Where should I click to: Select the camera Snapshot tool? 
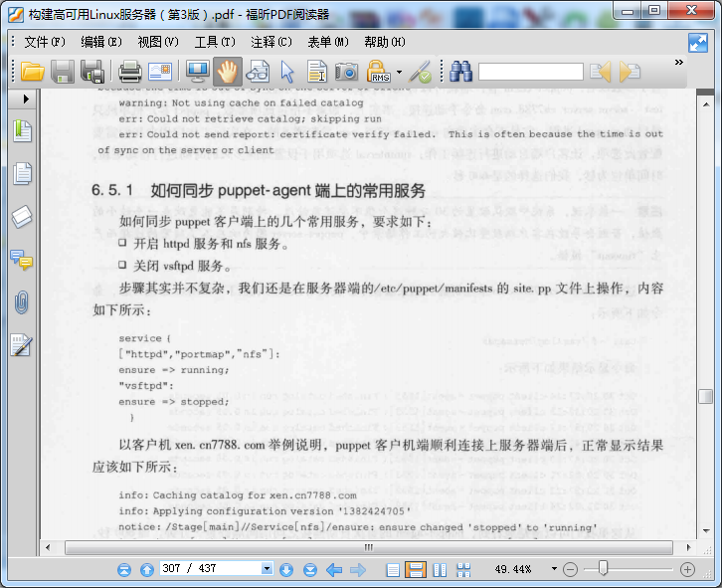[x=346, y=72]
